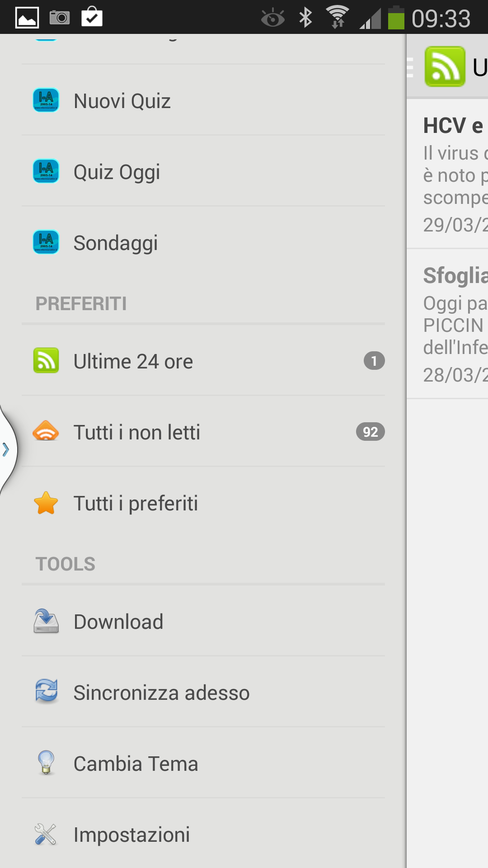Screen dimensions: 488x868
Task: Tap the tools icon for Impostazioni
Action: tap(46, 834)
